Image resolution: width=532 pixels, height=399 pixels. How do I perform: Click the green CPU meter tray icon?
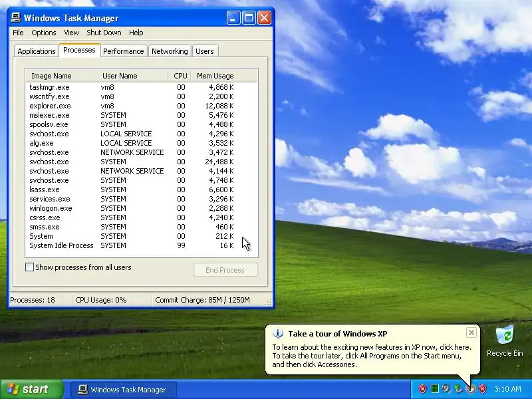pyautogui.click(x=435, y=388)
